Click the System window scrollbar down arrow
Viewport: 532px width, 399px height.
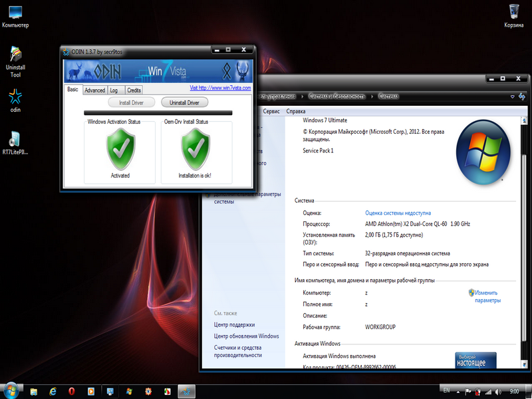tap(524, 364)
